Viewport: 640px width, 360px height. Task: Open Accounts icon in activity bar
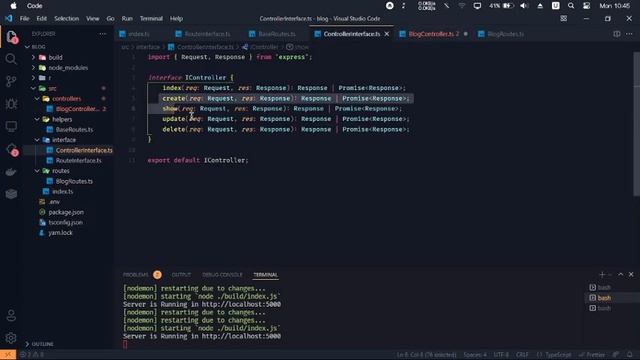click(x=11, y=315)
